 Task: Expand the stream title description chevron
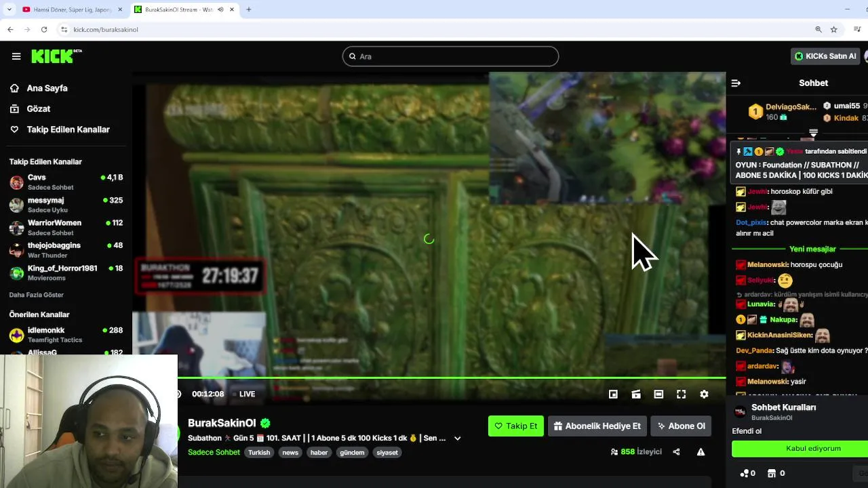(x=457, y=439)
